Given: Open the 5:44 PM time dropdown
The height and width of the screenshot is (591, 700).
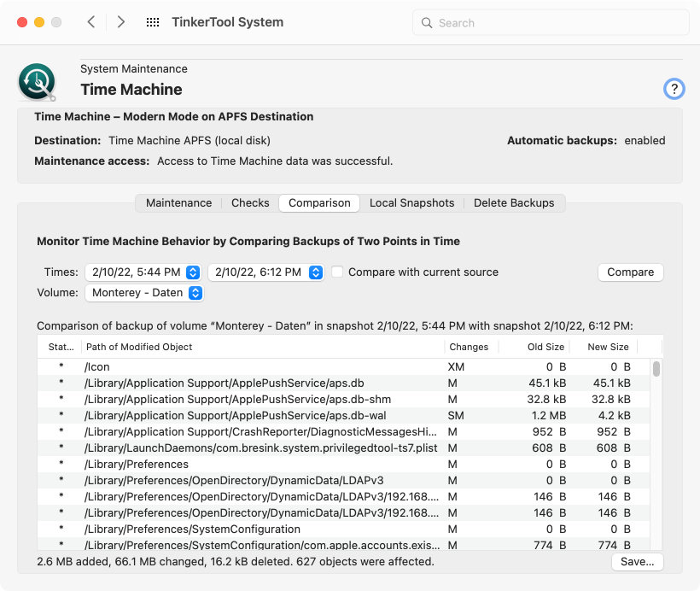Looking at the screenshot, I should tap(143, 272).
